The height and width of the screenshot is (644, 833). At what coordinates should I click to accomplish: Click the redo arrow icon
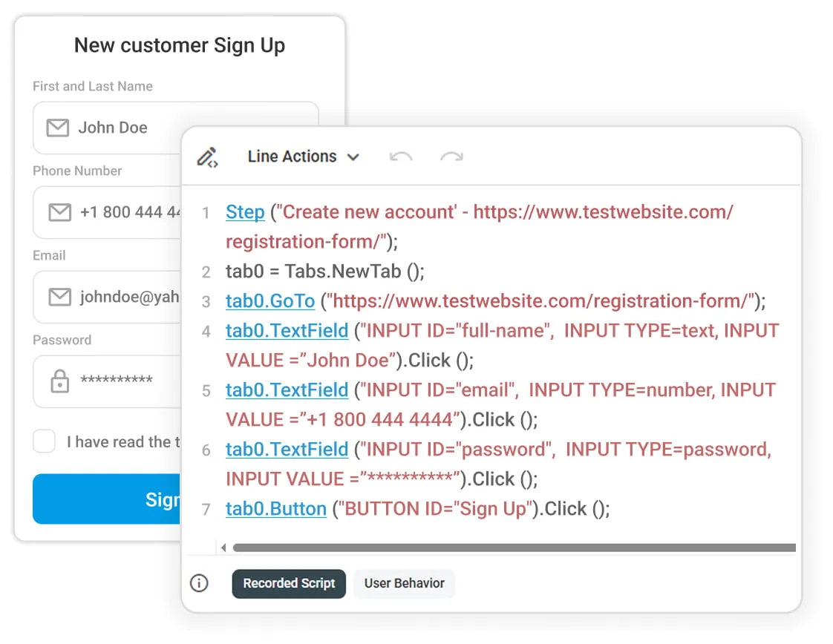tap(451, 157)
